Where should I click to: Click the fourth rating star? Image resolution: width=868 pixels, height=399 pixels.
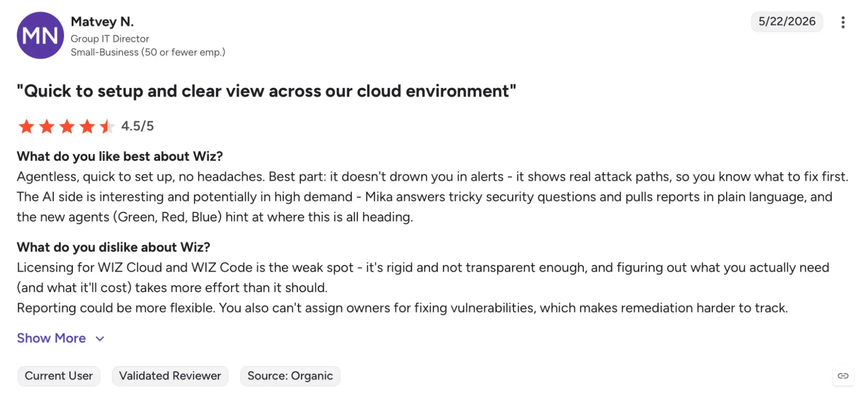pos(87,127)
